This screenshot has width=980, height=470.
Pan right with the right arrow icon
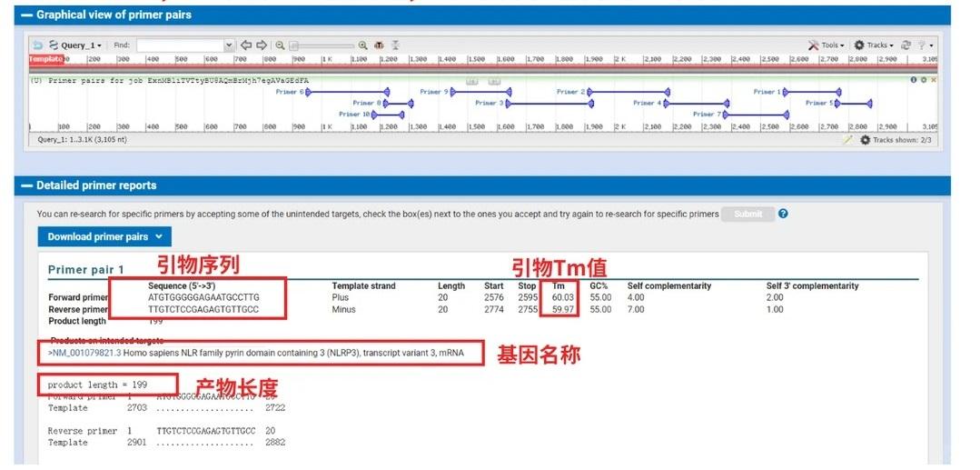262,45
